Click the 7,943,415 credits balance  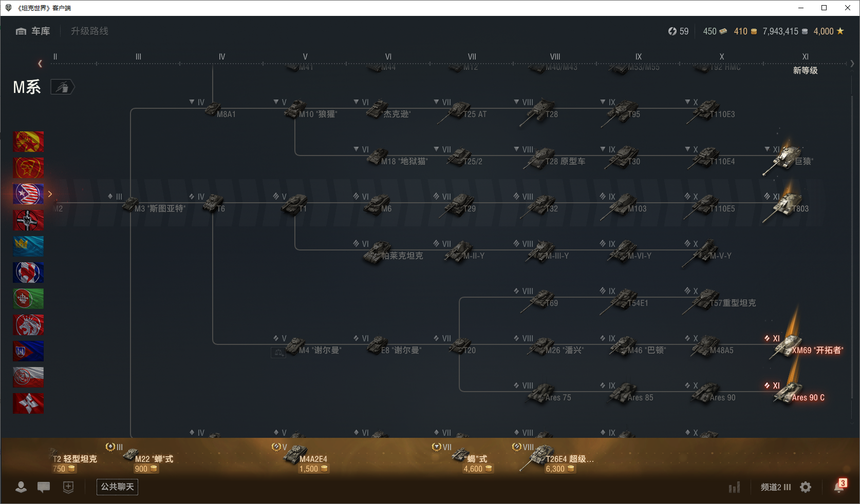785,31
